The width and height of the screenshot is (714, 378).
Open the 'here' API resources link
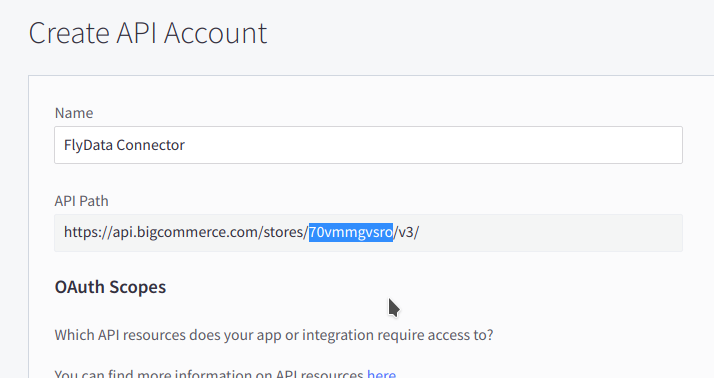381,374
